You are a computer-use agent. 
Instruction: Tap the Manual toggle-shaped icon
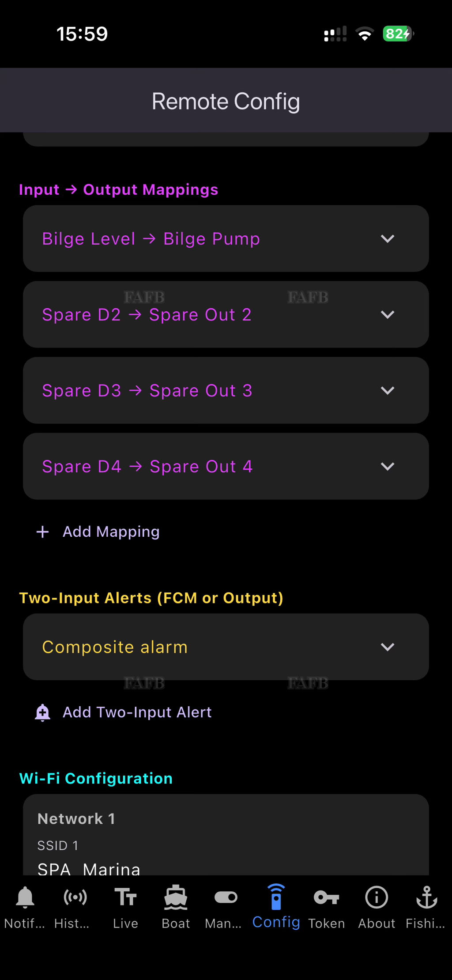coord(226,898)
